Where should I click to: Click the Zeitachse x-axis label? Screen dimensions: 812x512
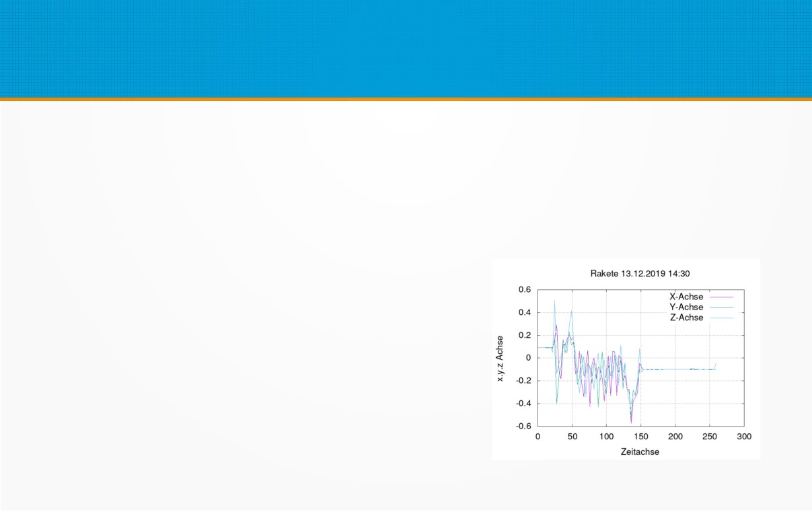640,452
